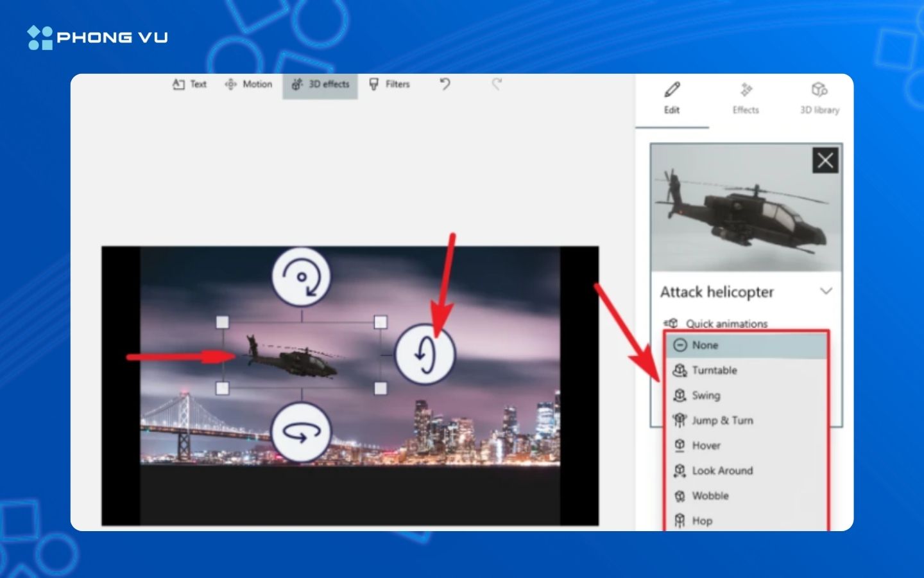Collapse the Attack helicopter chevron
The height and width of the screenshot is (578, 924).
[x=826, y=292]
